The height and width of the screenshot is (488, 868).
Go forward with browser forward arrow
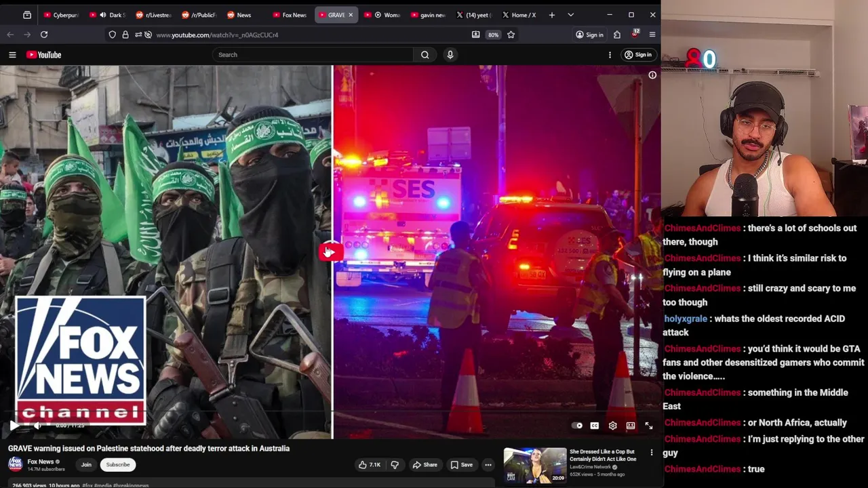tap(27, 35)
